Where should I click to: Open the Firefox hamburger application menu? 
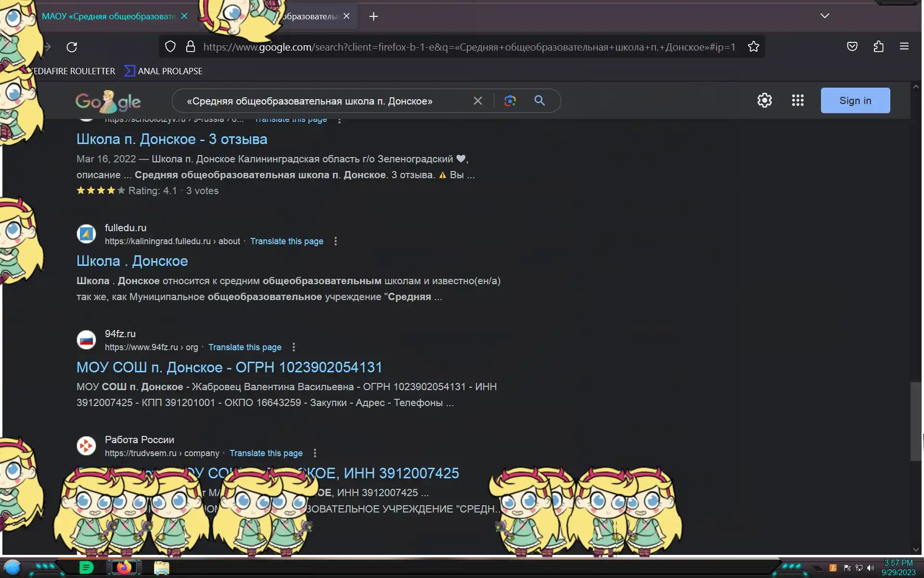pyautogui.click(x=904, y=47)
